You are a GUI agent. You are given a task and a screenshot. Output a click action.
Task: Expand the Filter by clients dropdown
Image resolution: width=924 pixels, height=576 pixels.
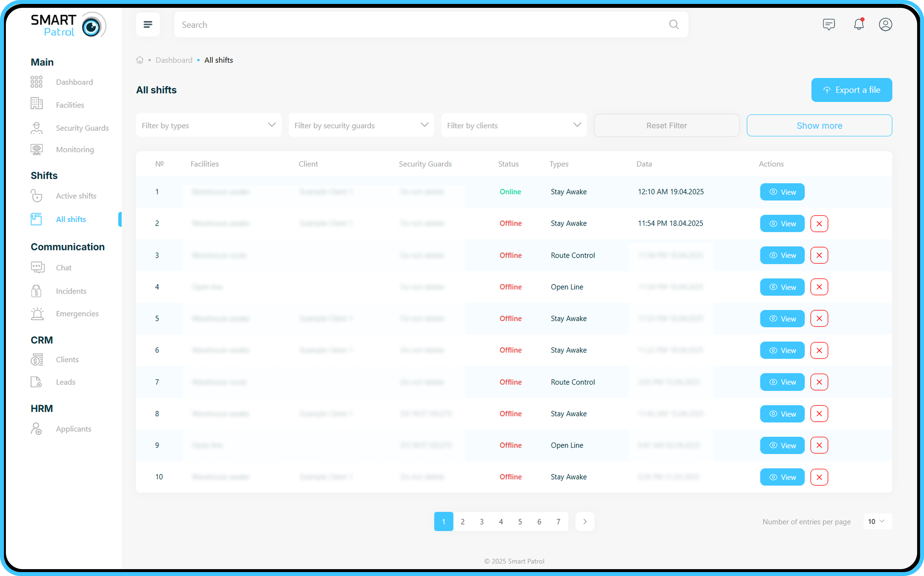coord(514,125)
